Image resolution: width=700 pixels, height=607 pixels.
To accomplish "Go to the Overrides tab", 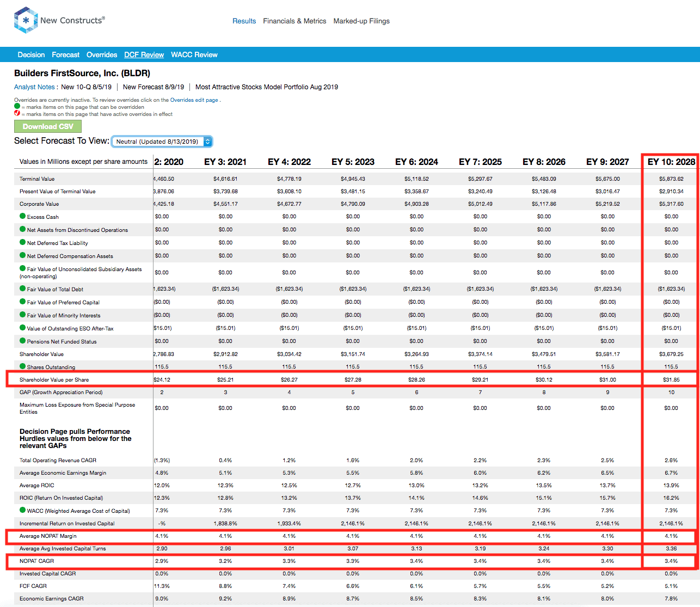I will (102, 55).
